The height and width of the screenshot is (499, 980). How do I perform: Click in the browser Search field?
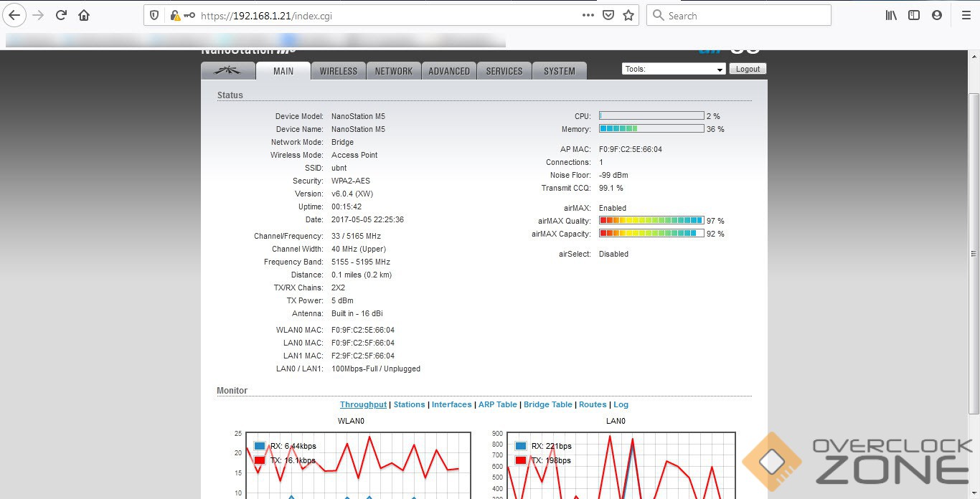click(746, 15)
